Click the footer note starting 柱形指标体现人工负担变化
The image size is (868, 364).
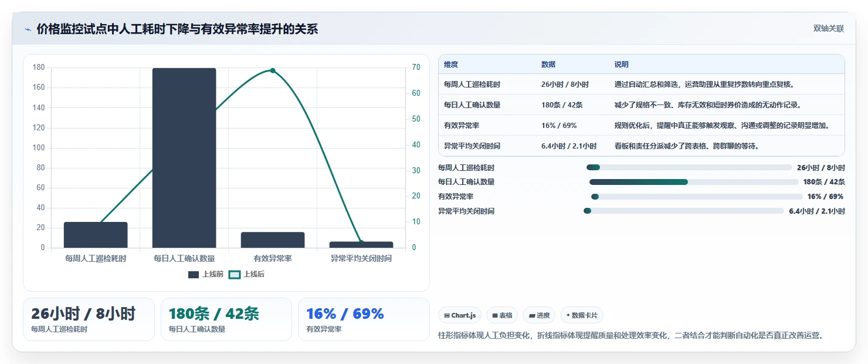pos(631,336)
